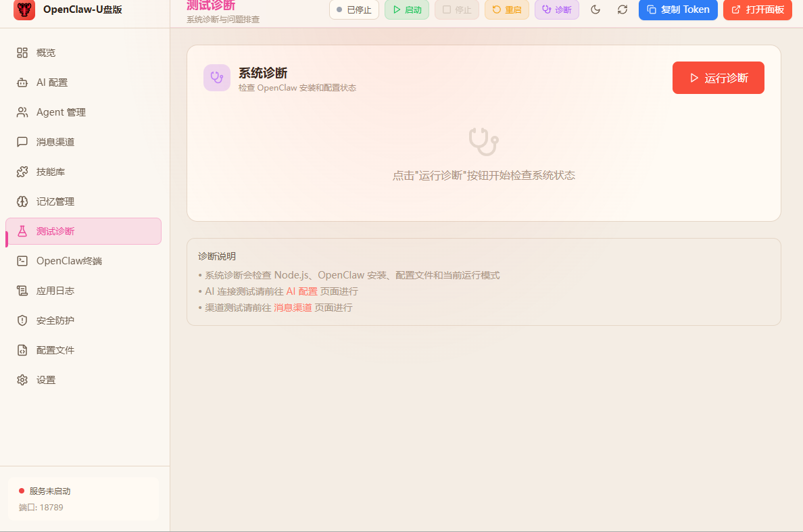Follow the AI 配置 link in 诊断说明
This screenshot has height=532, width=803.
[x=301, y=291]
